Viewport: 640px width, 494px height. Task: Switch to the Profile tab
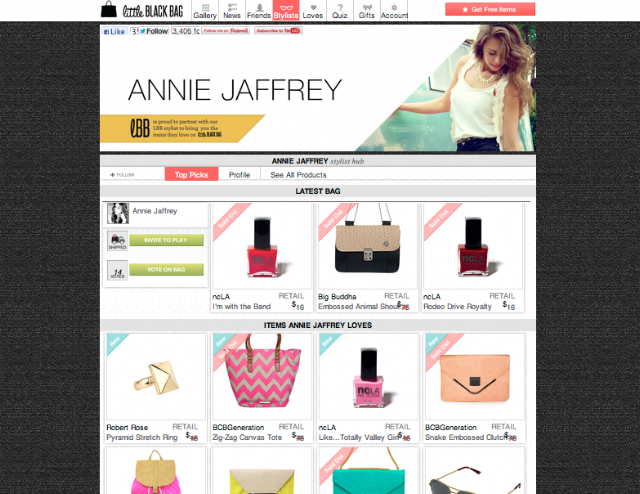(239, 174)
